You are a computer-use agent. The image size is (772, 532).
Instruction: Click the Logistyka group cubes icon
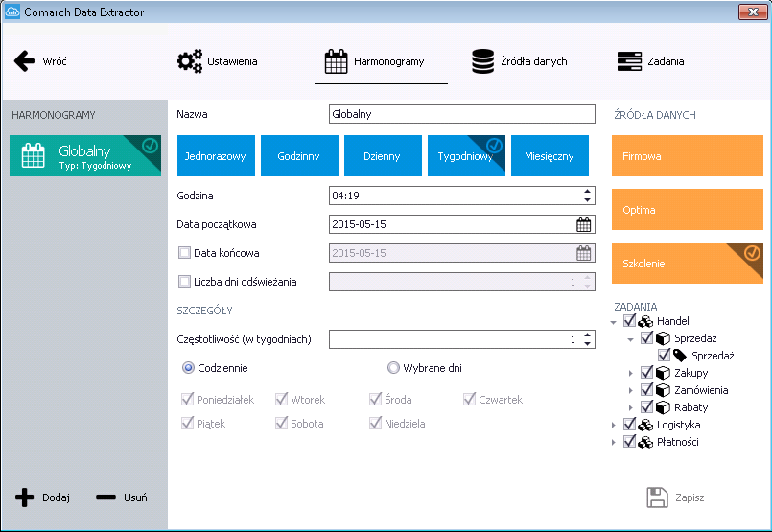645,425
